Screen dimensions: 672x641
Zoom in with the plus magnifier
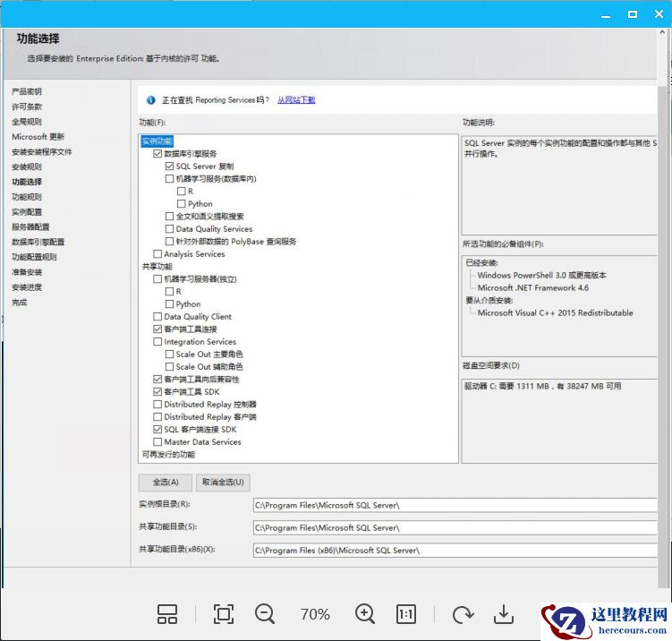coord(364,614)
